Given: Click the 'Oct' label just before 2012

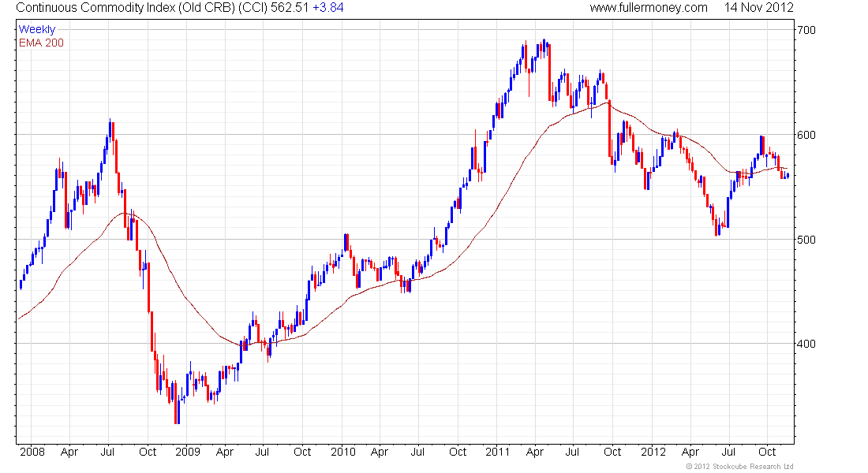Looking at the screenshot, I should click(x=612, y=452).
